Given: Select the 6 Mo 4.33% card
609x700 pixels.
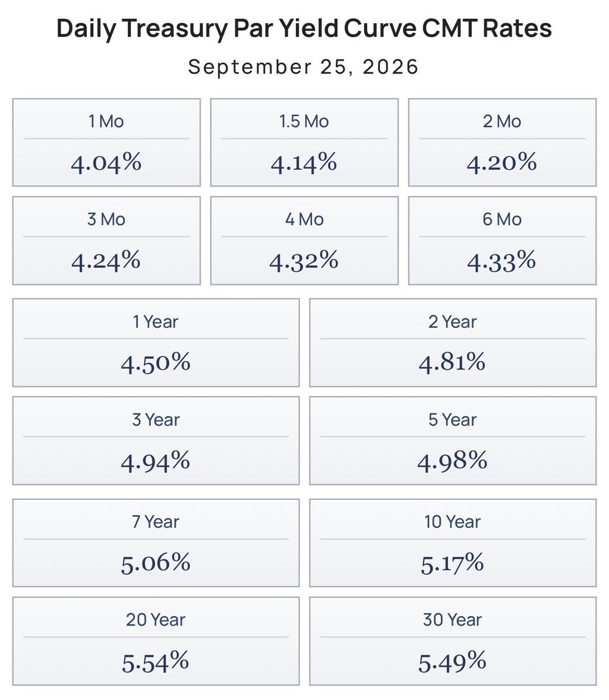Looking at the screenshot, I should (502, 240).
